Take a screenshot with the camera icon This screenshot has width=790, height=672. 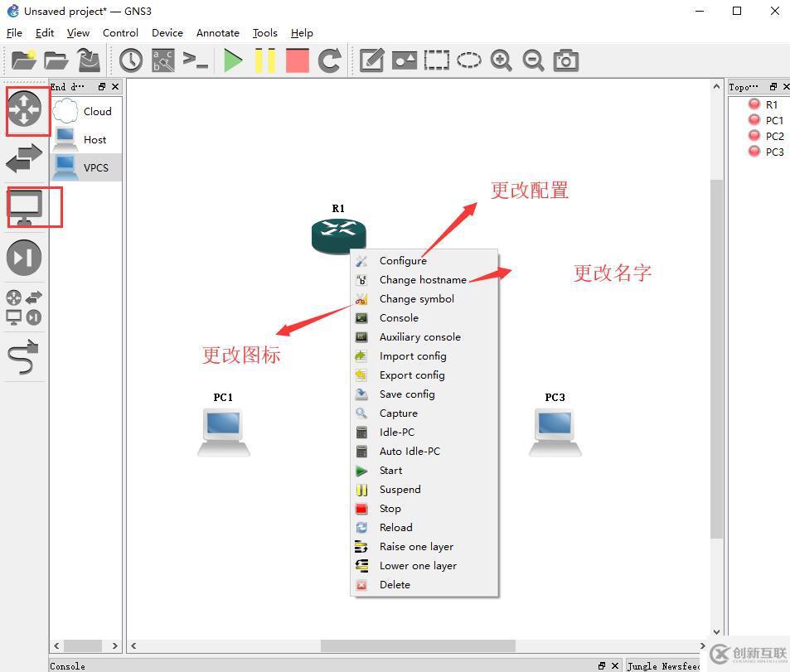coord(566,60)
